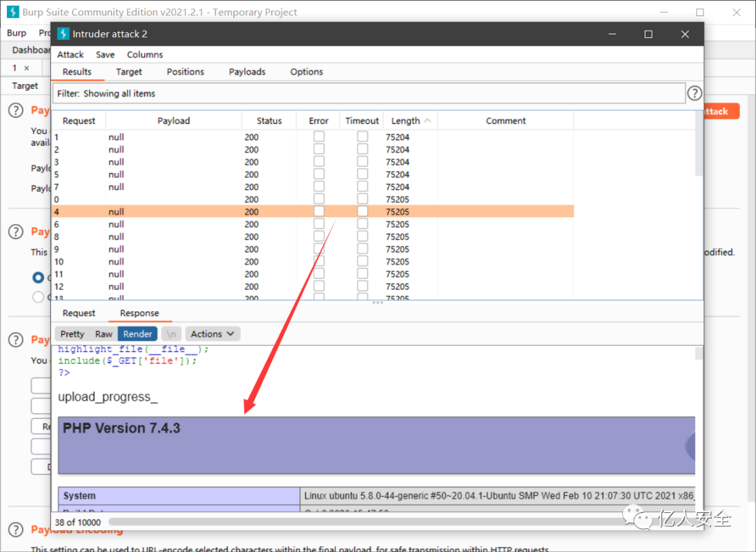Image resolution: width=756 pixels, height=552 pixels.
Task: Click the help icon beside the top Payload Sets section in the main window
Action: coord(15,110)
